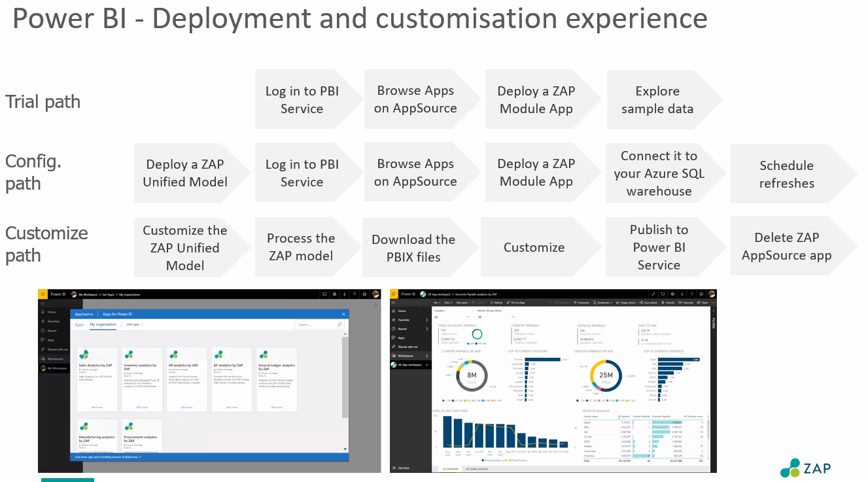Viewport: 868px width, 482px height.
Task: Switch to the My organization tab
Action: [x=103, y=324]
